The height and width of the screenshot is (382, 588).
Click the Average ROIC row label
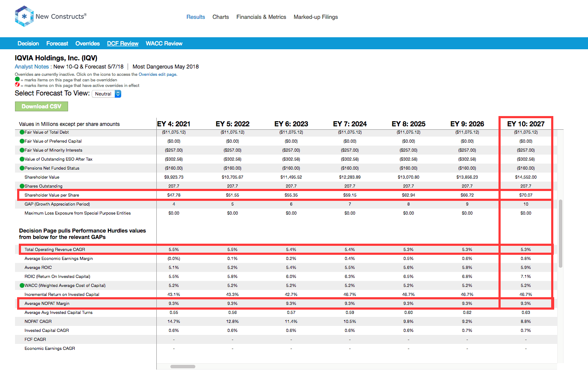38,267
